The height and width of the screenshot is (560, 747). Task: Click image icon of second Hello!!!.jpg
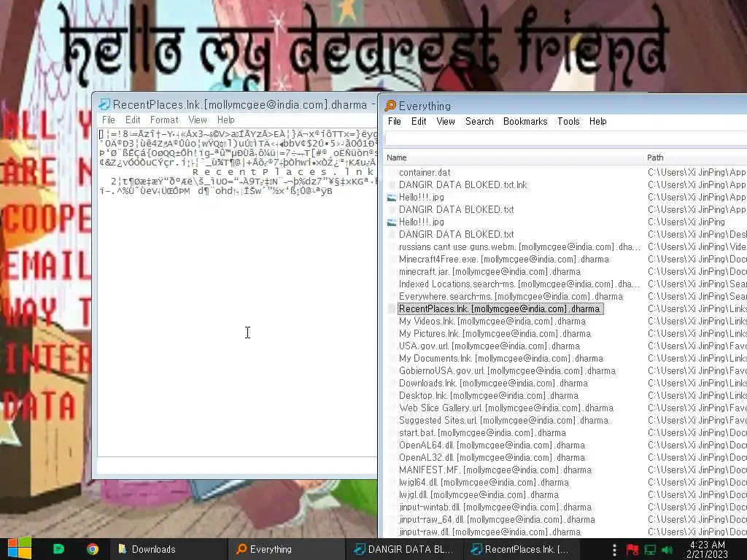coord(392,222)
